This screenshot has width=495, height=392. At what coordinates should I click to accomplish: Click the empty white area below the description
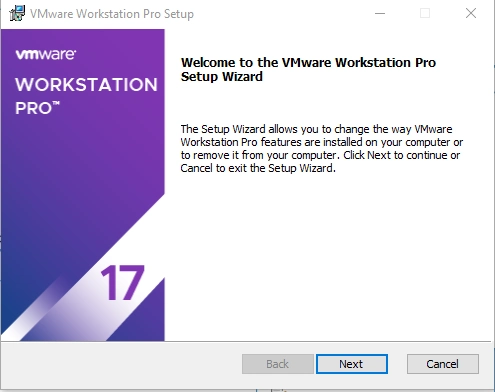coord(327,257)
